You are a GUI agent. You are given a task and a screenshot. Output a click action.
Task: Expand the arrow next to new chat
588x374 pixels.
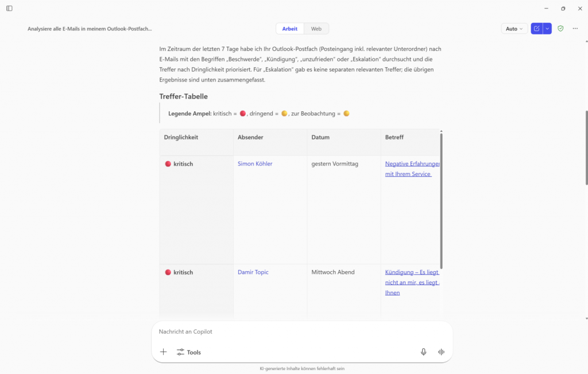coord(547,29)
